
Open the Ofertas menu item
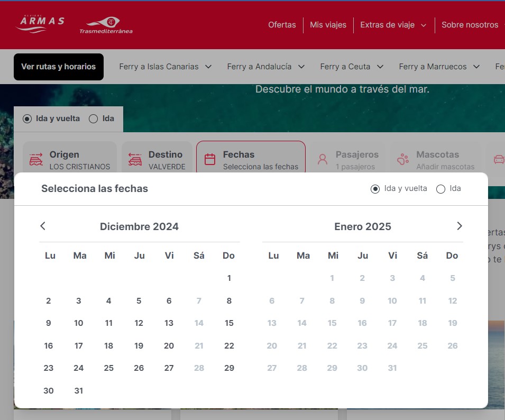pyautogui.click(x=282, y=25)
